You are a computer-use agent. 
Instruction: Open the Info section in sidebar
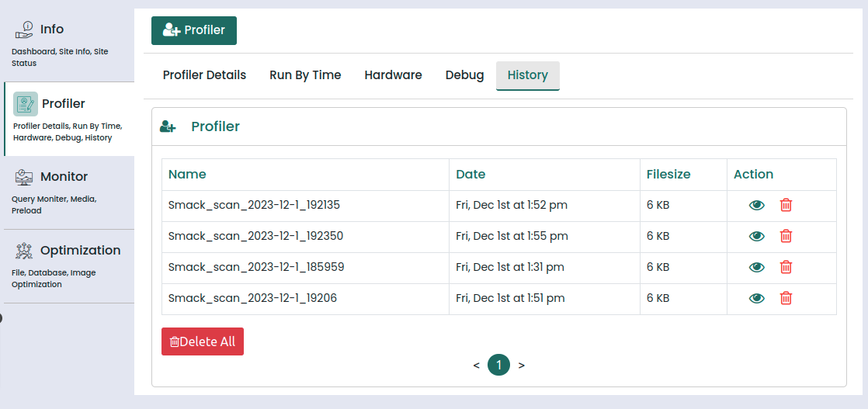68,45
